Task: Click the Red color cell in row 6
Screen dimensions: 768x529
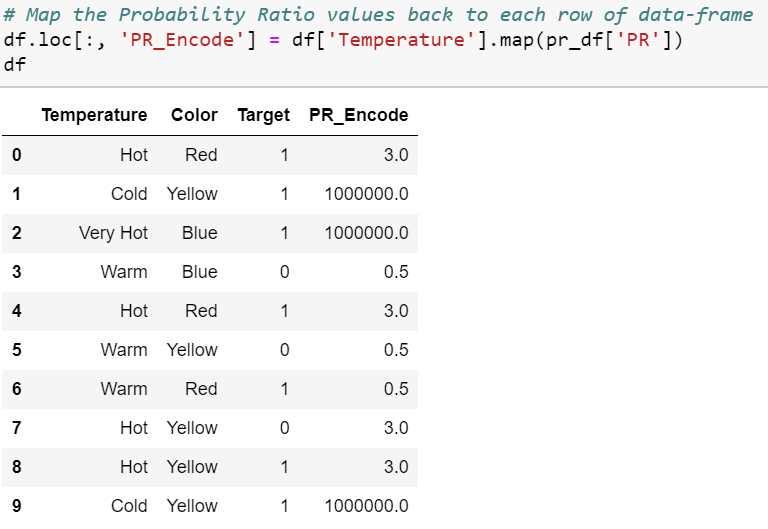Action: (x=200, y=389)
